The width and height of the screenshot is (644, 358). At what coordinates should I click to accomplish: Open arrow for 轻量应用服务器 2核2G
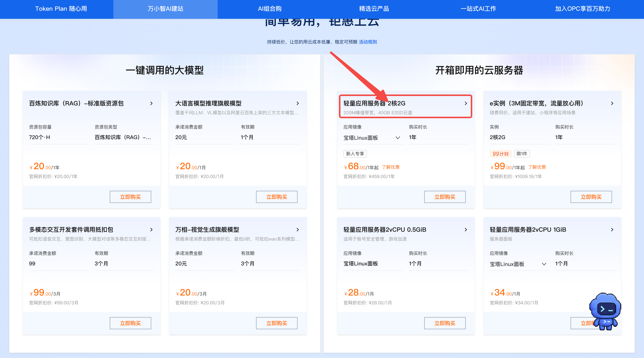click(466, 103)
